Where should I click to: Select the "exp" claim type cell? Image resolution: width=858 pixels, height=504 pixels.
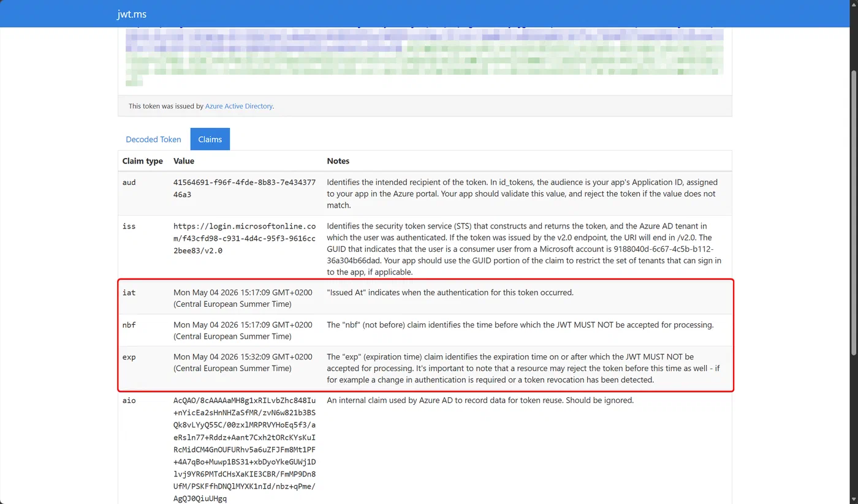pos(129,357)
